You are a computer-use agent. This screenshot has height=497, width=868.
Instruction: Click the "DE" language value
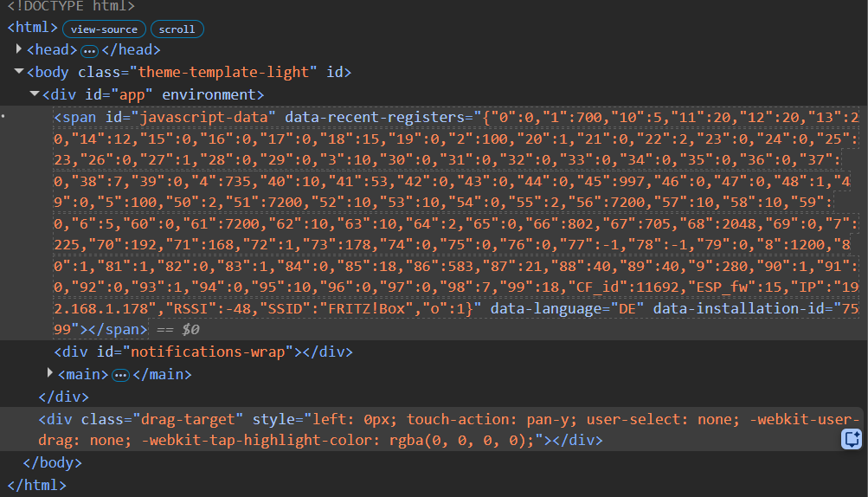tap(627, 308)
